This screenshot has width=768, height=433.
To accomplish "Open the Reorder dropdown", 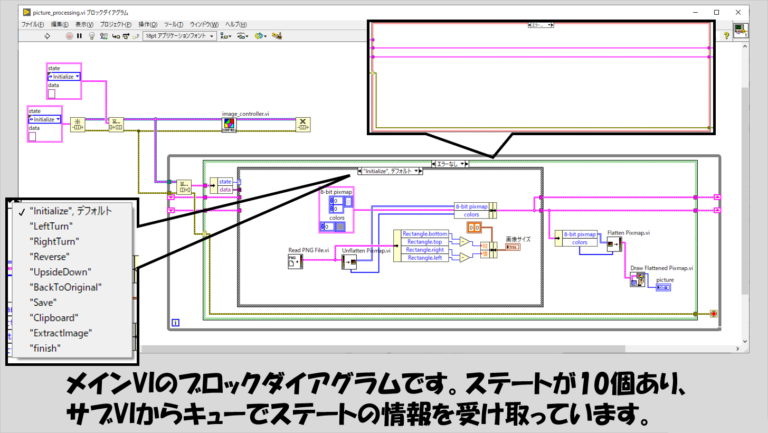I will pyautogui.click(x=260, y=36).
